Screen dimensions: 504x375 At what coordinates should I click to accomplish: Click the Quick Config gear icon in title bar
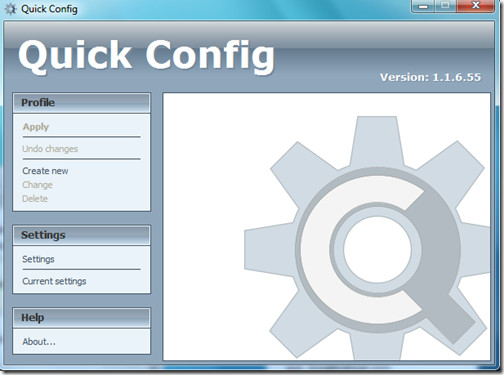tap(11, 9)
